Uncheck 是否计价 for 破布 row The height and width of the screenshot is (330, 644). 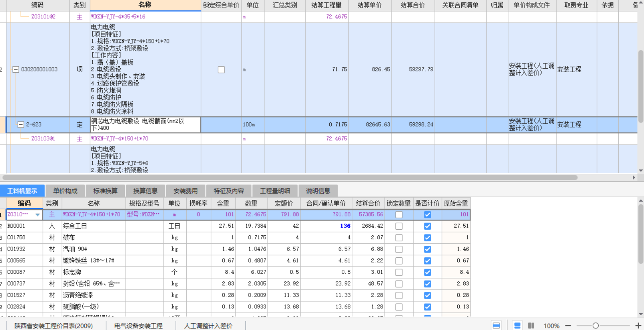(x=428, y=238)
